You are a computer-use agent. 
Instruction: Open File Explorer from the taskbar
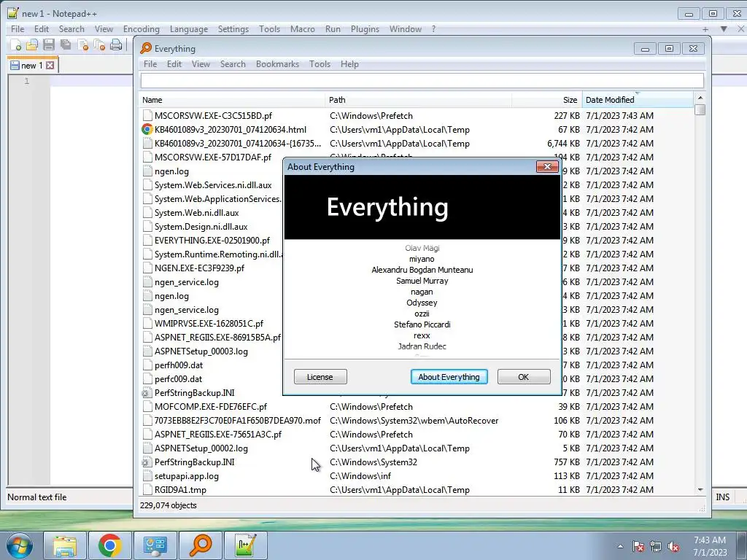[64, 545]
